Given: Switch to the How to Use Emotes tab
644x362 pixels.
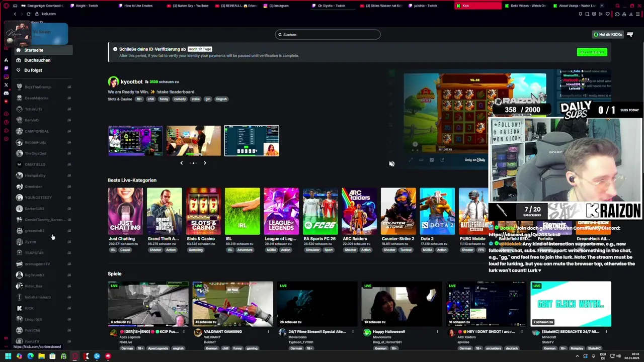Looking at the screenshot, I should [x=139, y=6].
